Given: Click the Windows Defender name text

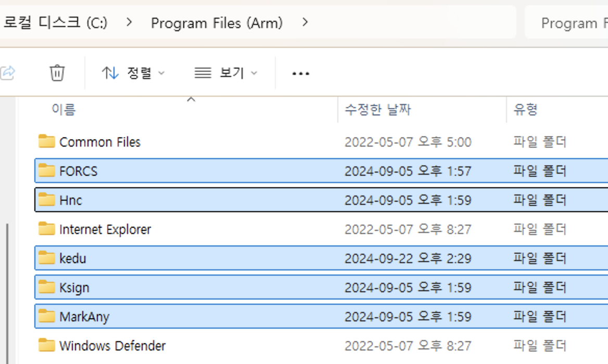Looking at the screenshot, I should tap(112, 345).
